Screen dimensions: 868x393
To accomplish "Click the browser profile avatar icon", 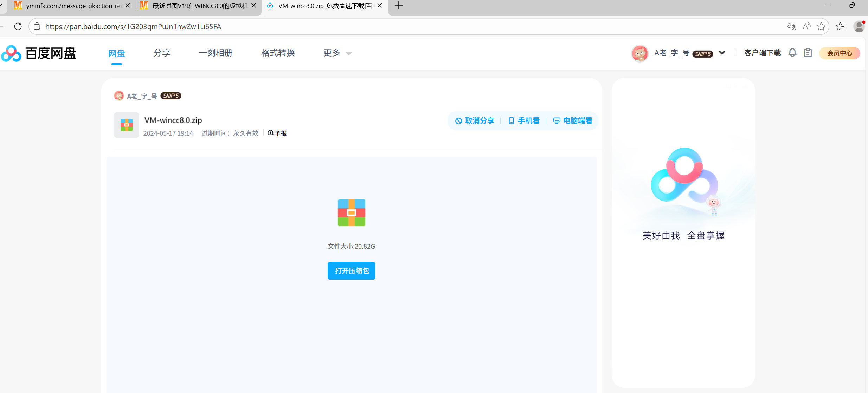I will (859, 26).
